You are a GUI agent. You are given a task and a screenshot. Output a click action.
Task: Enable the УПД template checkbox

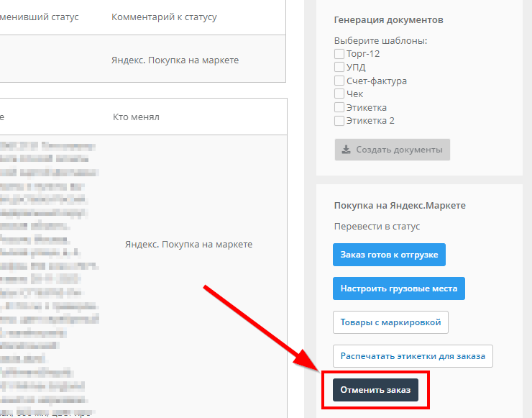[x=339, y=67]
